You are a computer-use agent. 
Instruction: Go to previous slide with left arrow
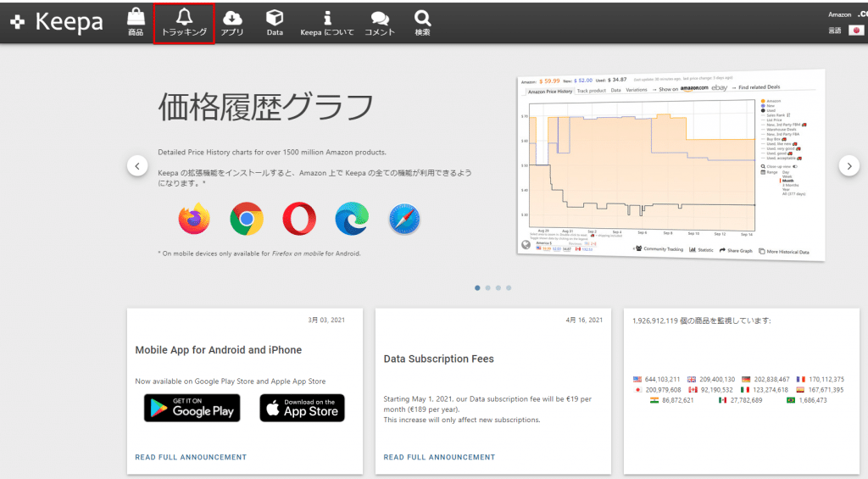[137, 166]
